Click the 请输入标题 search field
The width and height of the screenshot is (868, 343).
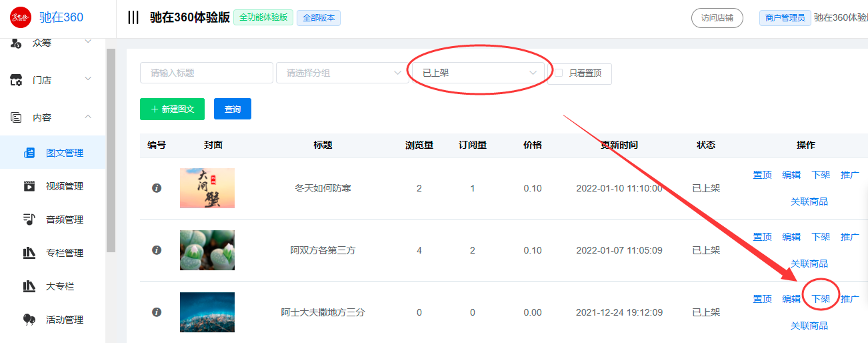coord(207,73)
